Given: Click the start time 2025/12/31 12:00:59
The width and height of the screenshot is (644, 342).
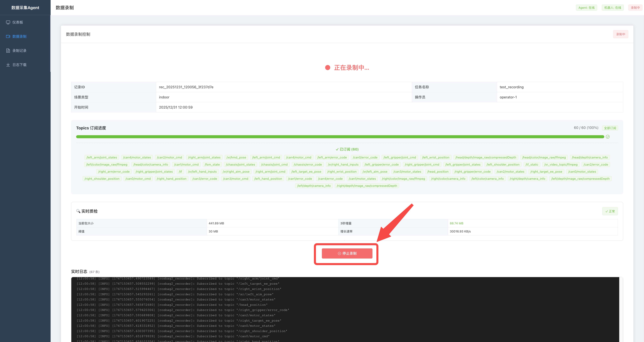Looking at the screenshot, I should [176, 107].
